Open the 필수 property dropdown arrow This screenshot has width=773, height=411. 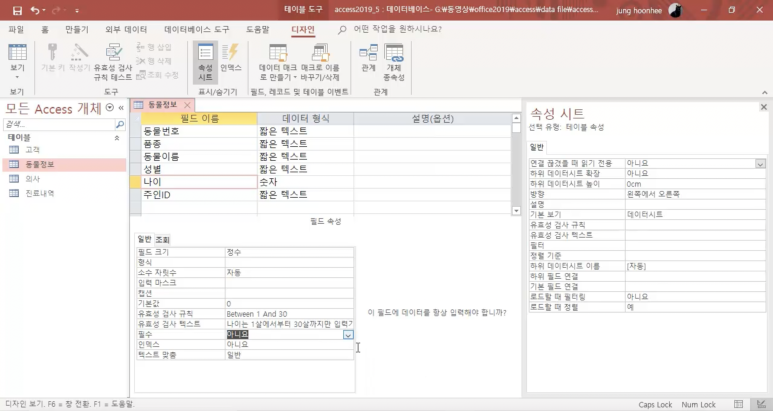click(x=348, y=335)
